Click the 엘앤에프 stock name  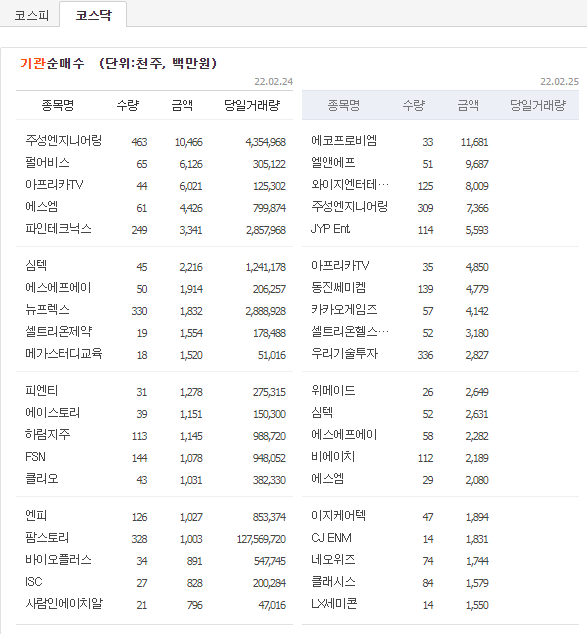pos(333,163)
